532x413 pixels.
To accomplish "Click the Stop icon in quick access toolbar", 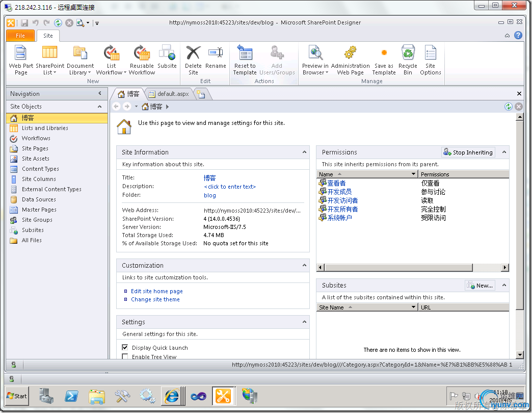I will tap(69, 23).
